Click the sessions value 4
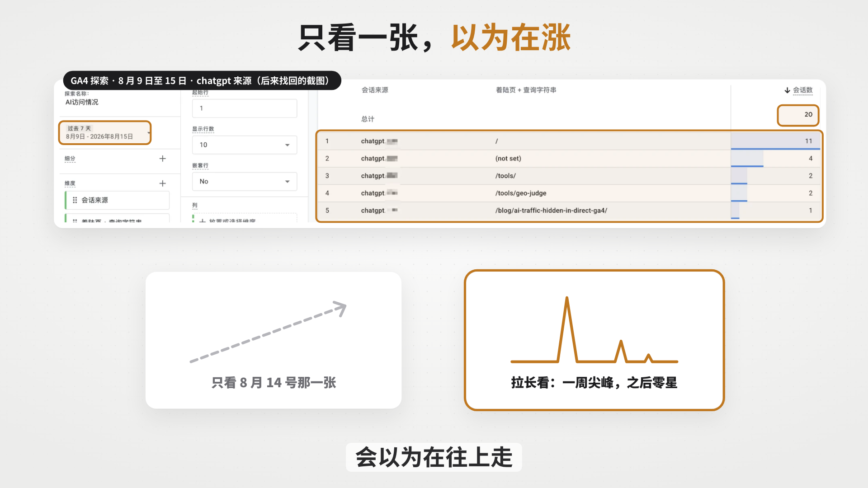Image resolution: width=868 pixels, height=488 pixels. (x=811, y=159)
